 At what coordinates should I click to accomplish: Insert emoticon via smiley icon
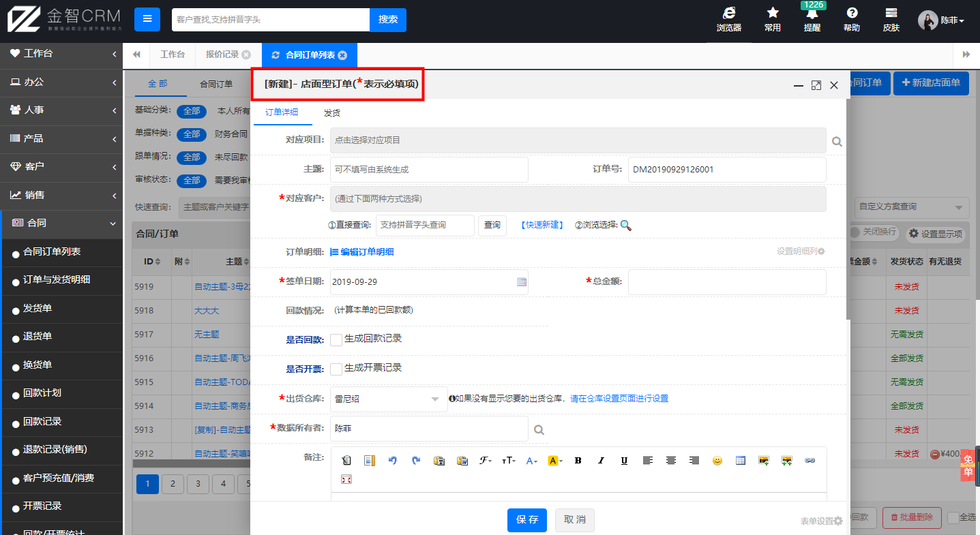pos(717,461)
